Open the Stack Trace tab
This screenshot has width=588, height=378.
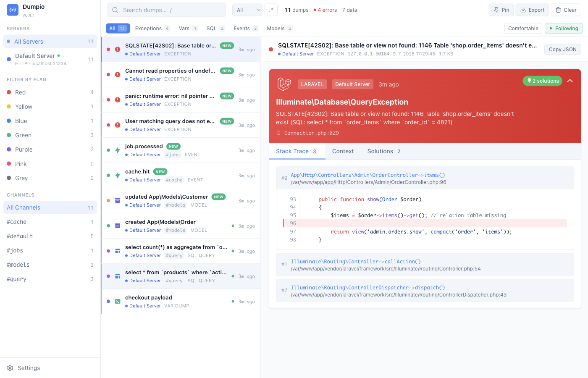(297, 151)
